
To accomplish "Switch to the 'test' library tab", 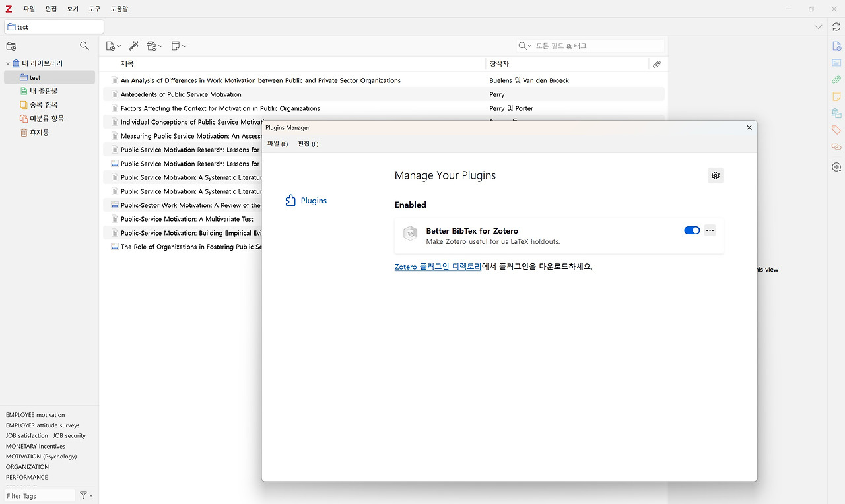I will [x=54, y=27].
